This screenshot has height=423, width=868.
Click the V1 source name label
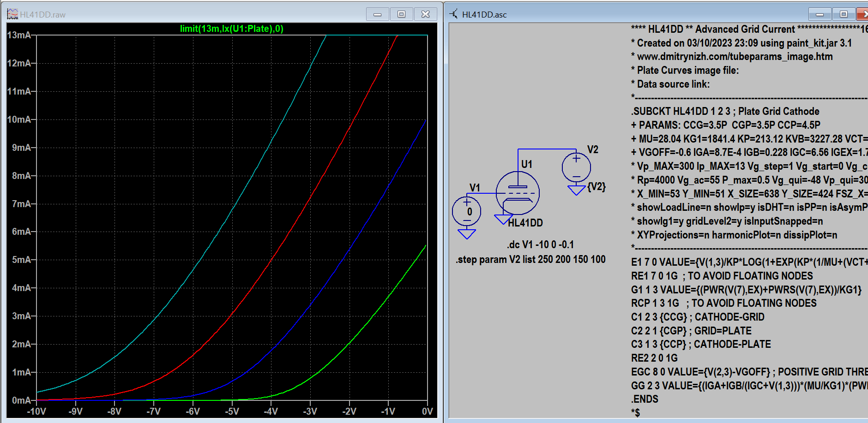pos(475,188)
